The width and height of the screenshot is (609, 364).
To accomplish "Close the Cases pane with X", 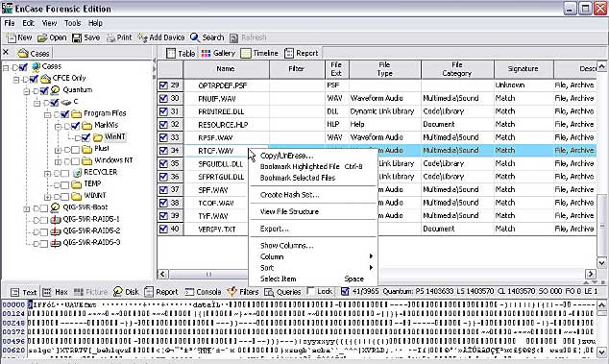I will tap(6, 52).
